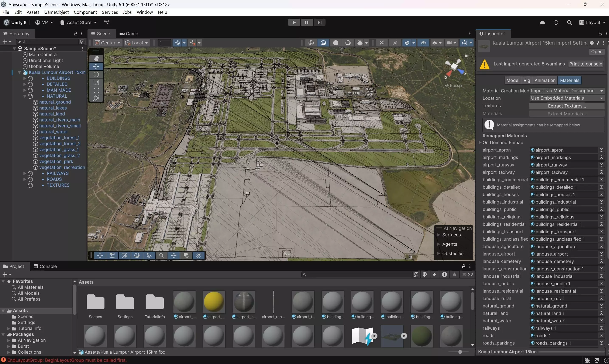
Task: Pick material for airport_apron slot
Action: (601, 150)
